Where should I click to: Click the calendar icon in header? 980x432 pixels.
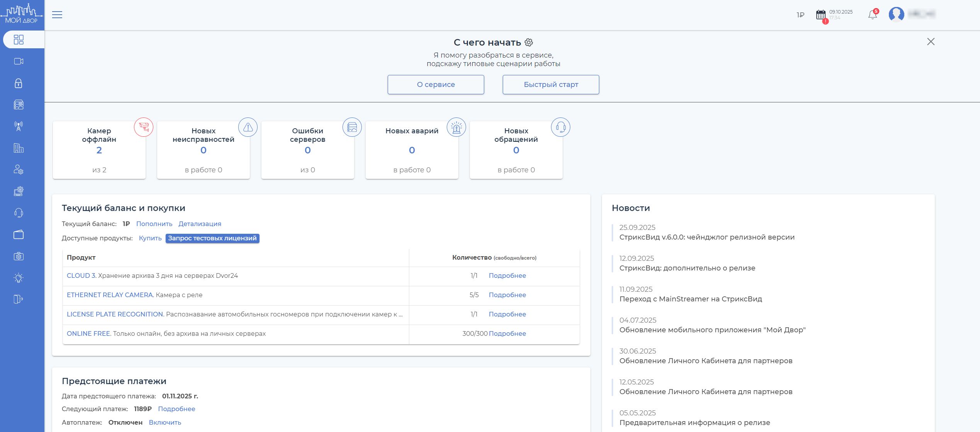click(821, 15)
